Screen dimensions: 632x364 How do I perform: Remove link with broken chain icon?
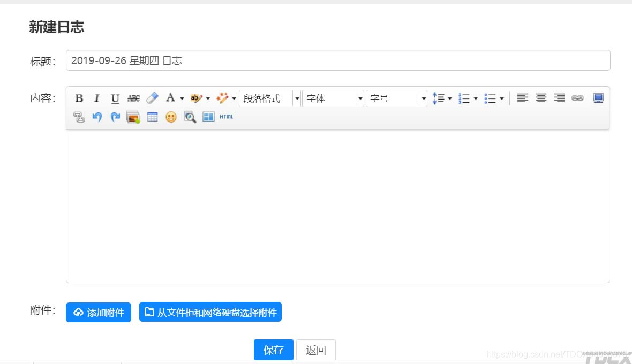point(79,117)
